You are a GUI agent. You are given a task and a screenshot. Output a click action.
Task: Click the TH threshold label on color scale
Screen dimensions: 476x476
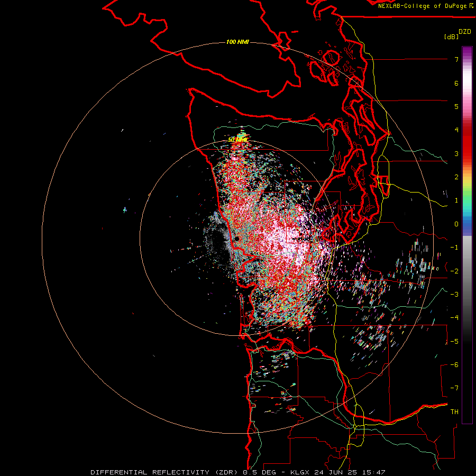click(454, 412)
